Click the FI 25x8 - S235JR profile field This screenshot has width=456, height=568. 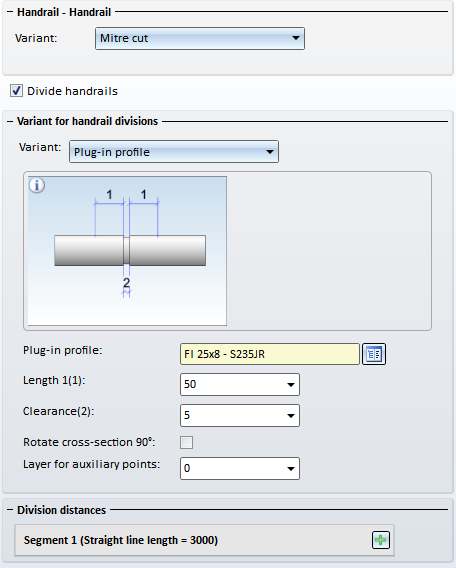[x=269, y=354]
